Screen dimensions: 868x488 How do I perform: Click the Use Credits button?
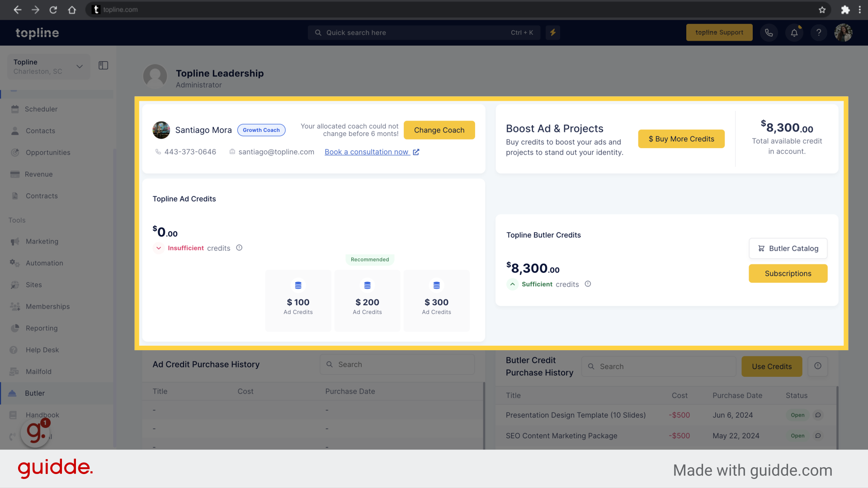[x=772, y=366]
